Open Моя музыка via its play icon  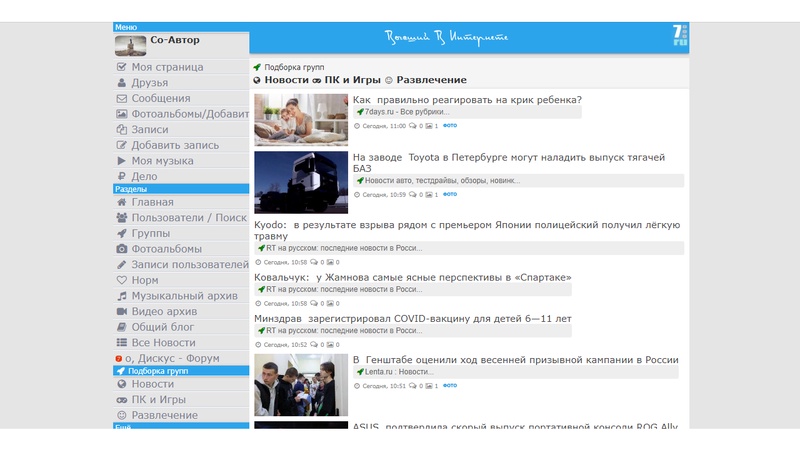[122, 161]
